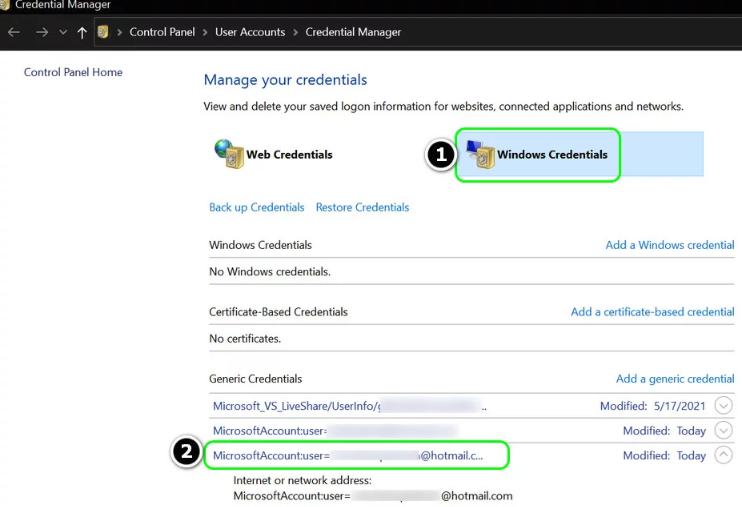Viewport: 742px width, 507px height.
Task: Open Restore Credentials link
Action: pyautogui.click(x=362, y=207)
